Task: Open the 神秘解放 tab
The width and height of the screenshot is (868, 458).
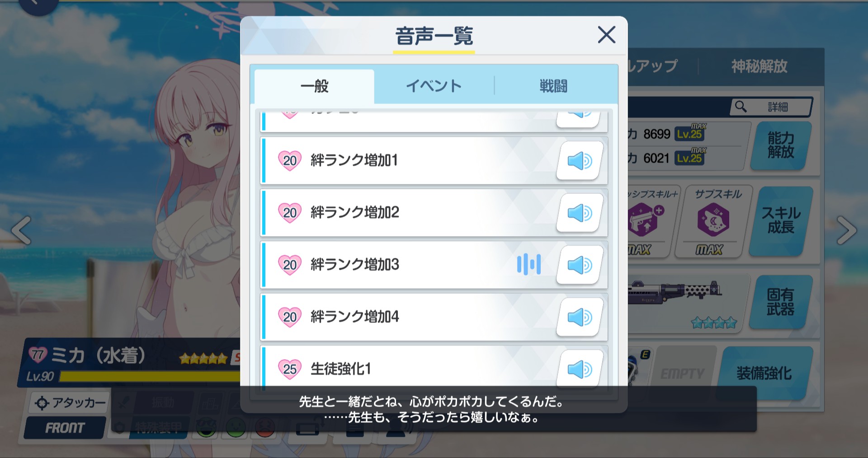Action: click(759, 66)
